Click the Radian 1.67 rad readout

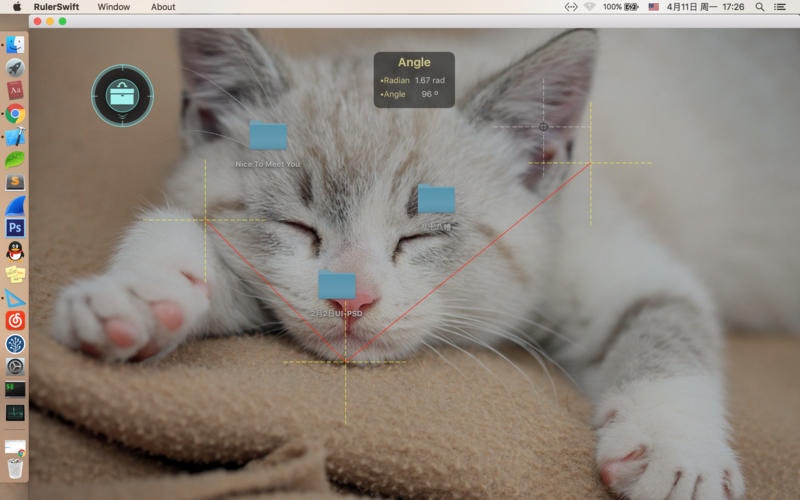412,80
